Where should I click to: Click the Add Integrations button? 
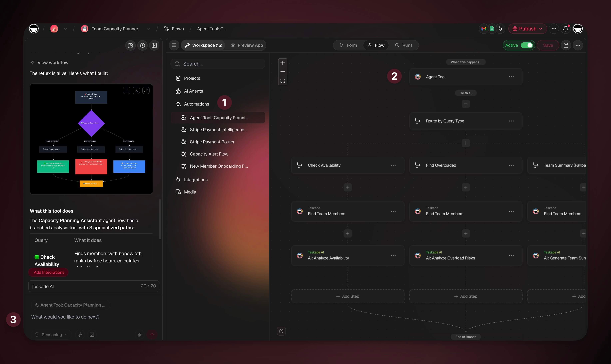[49, 272]
